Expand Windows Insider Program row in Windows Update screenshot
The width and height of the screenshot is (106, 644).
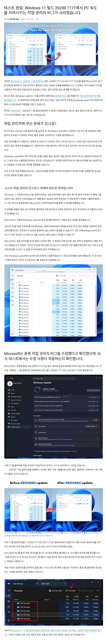(66, 444)
